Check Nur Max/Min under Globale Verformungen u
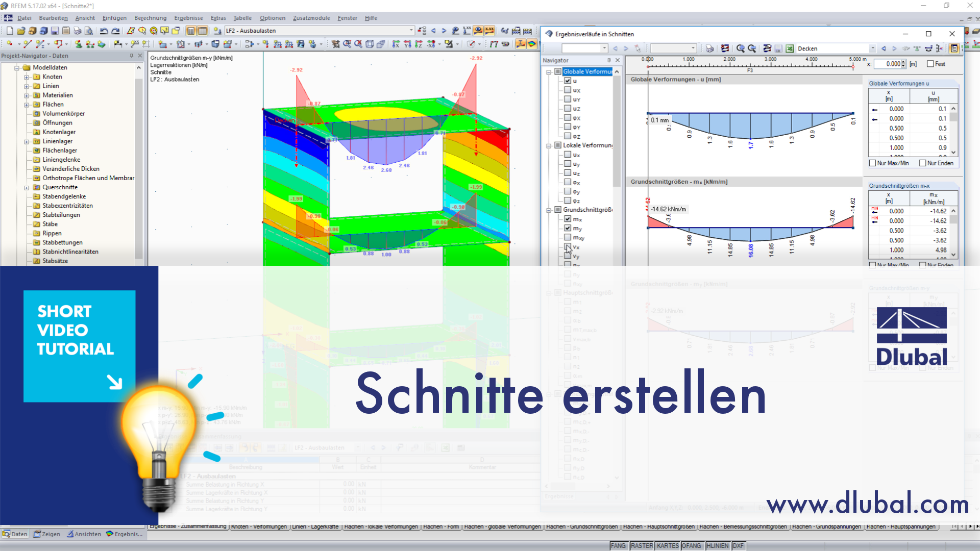This screenshot has height=551, width=980. 873,163
